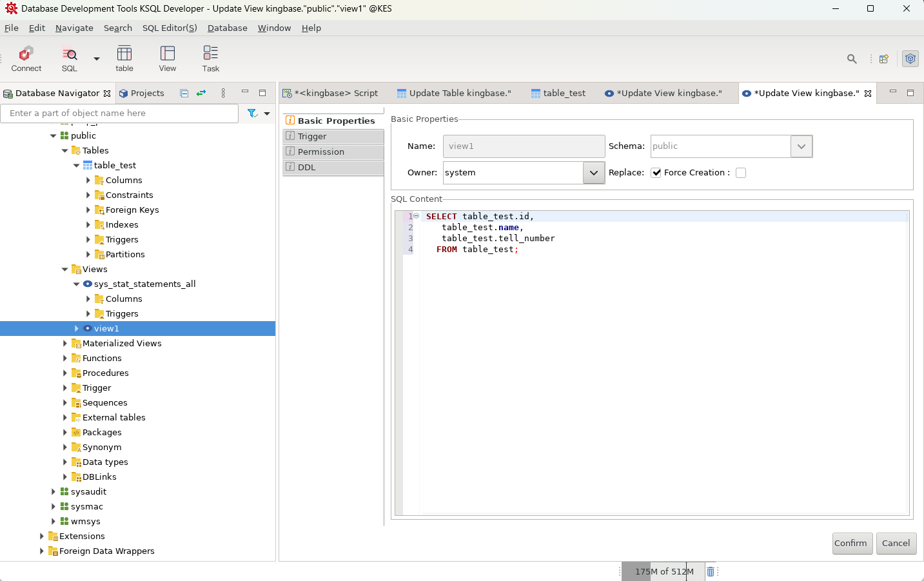Click the navigator filter funnel icon
The height and width of the screenshot is (581, 924).
point(252,113)
